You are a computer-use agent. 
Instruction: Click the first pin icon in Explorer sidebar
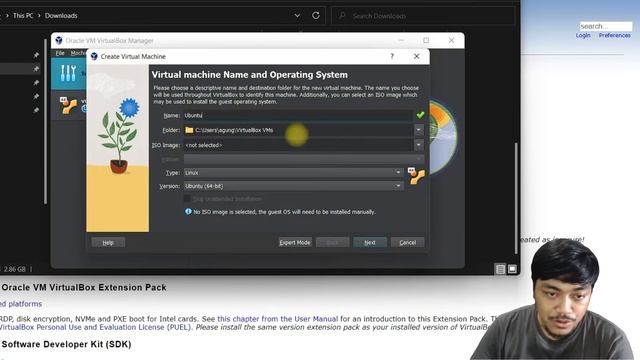pos(36,55)
